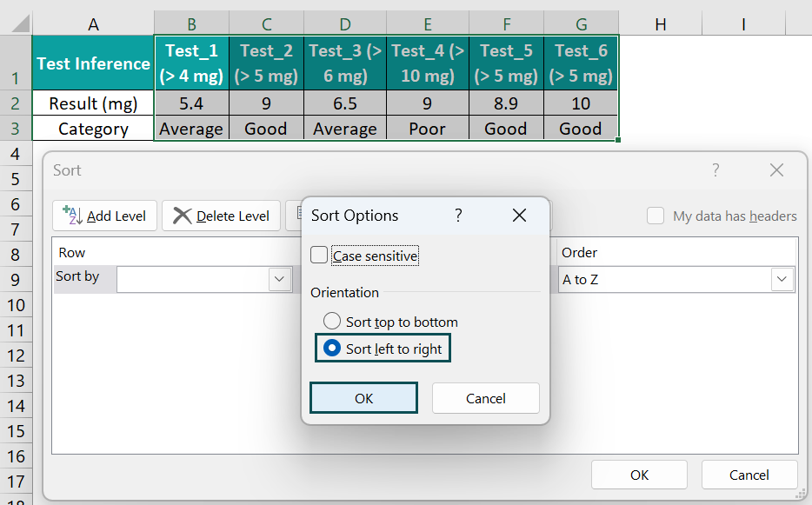This screenshot has height=505, width=812.
Task: Select column I header
Action: point(743,23)
